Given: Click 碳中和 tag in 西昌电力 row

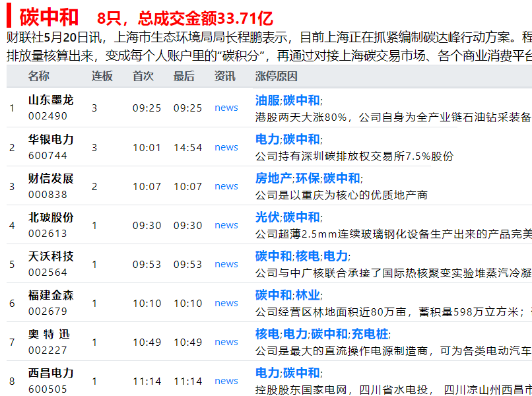Looking at the screenshot, I should point(301,374).
